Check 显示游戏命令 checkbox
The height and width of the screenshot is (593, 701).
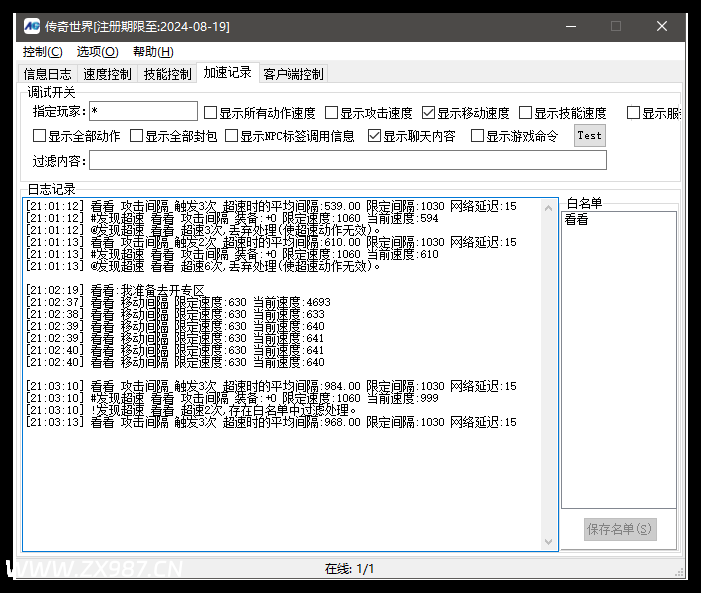coord(477,136)
